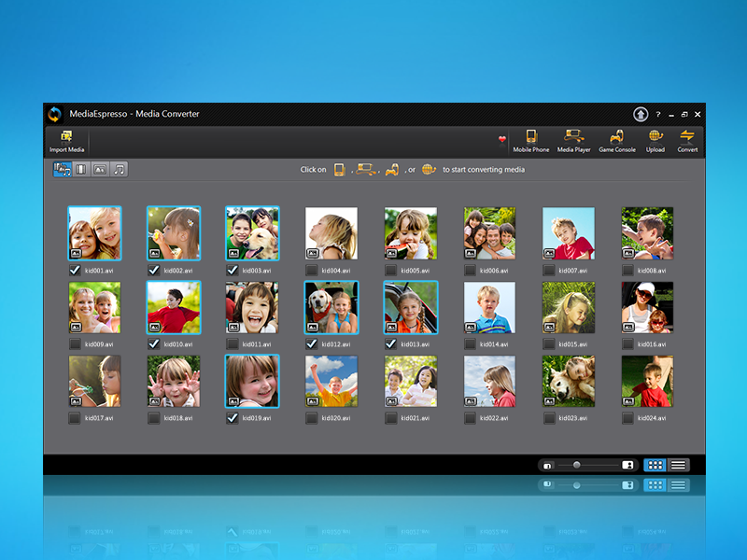
Task: Start the Convert action
Action: coord(687,142)
